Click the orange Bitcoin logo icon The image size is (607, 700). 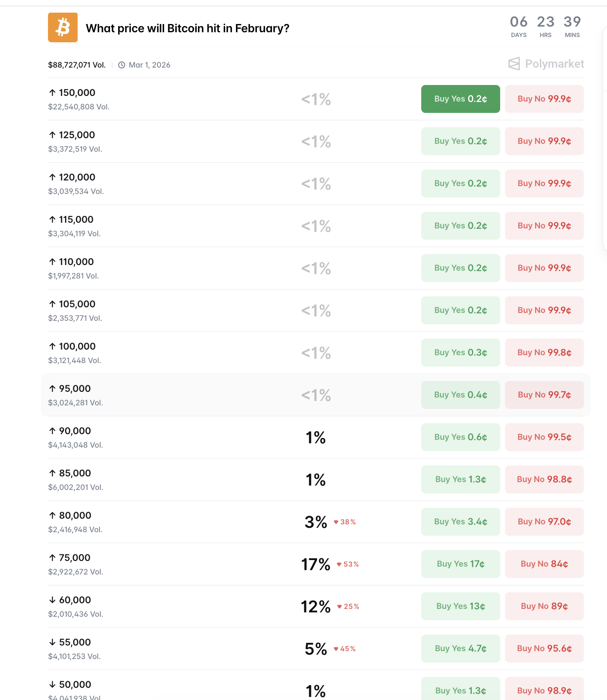coord(63,27)
